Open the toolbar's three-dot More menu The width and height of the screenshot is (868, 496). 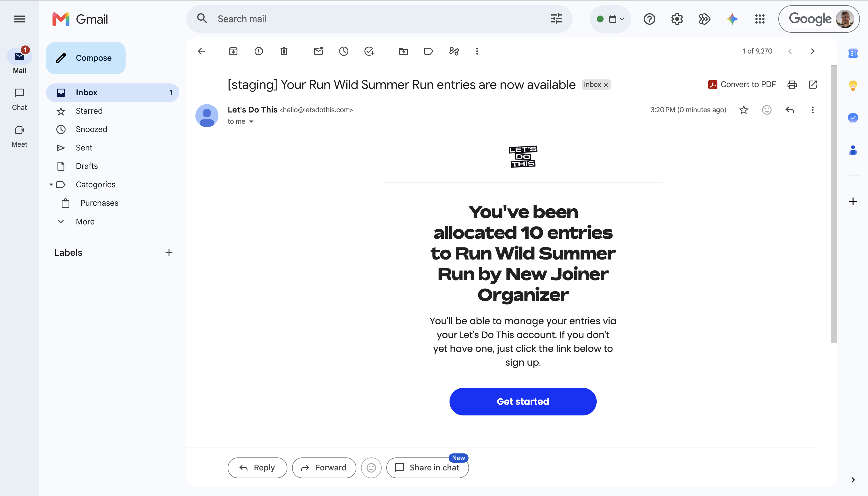(x=477, y=51)
